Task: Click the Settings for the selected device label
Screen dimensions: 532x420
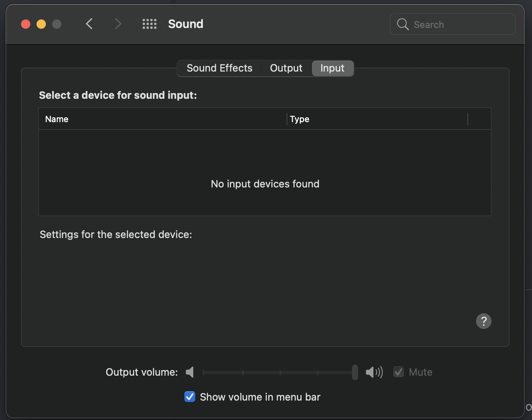Action: coord(115,234)
